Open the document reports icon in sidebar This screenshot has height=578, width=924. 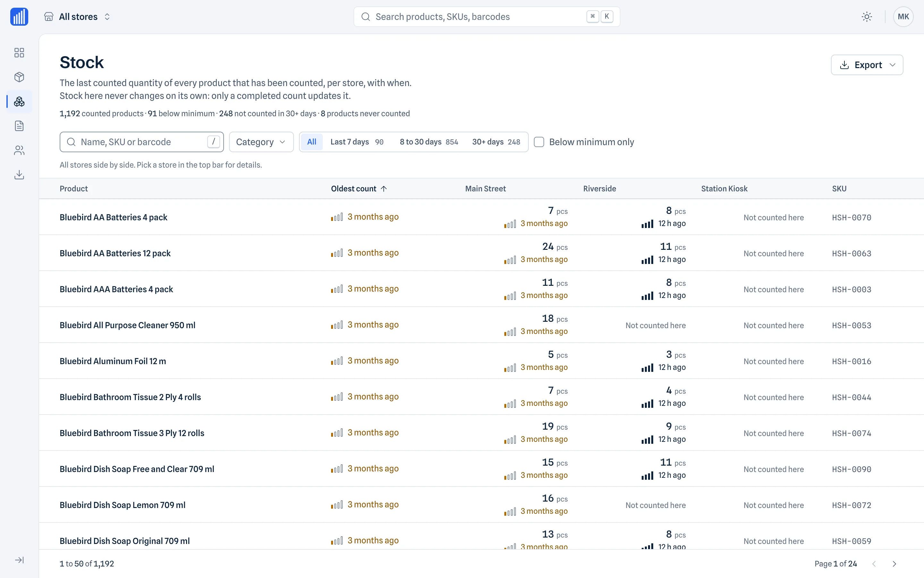click(x=19, y=126)
